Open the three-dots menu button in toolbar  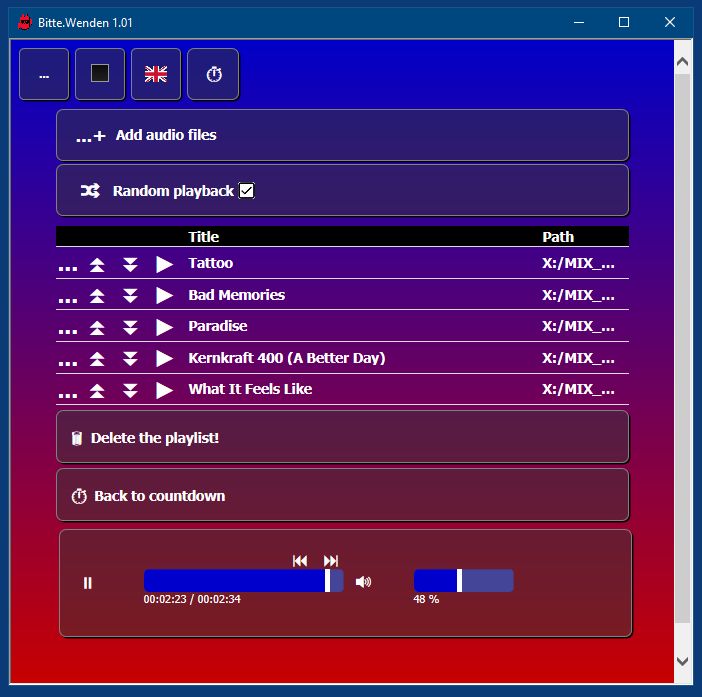point(44,74)
